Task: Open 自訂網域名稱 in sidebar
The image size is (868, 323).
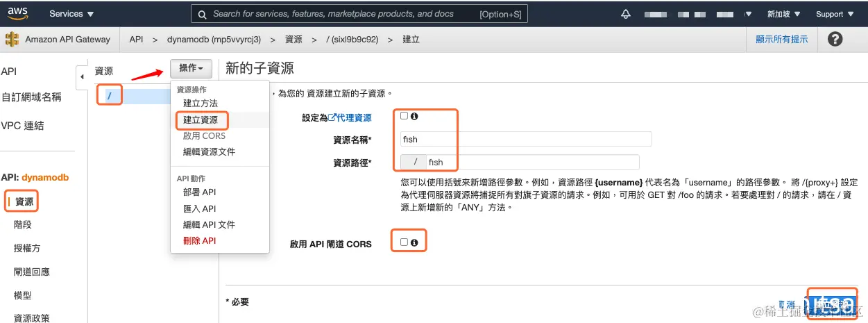Action: pos(31,97)
